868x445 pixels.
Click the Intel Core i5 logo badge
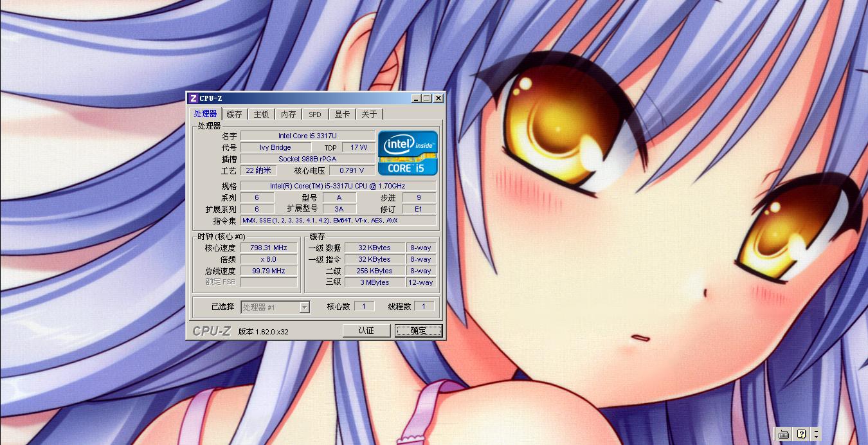(x=408, y=153)
